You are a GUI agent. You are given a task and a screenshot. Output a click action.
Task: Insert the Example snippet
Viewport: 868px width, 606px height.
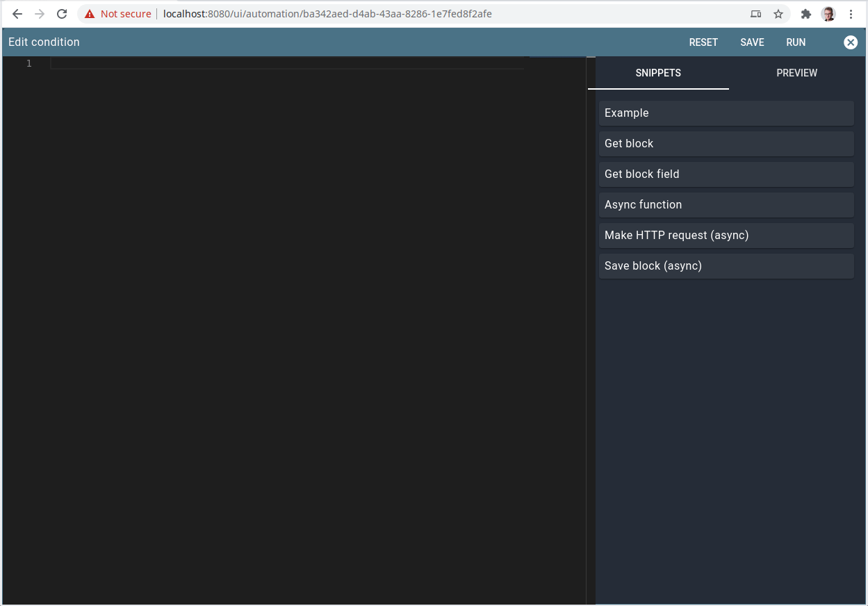(x=726, y=113)
